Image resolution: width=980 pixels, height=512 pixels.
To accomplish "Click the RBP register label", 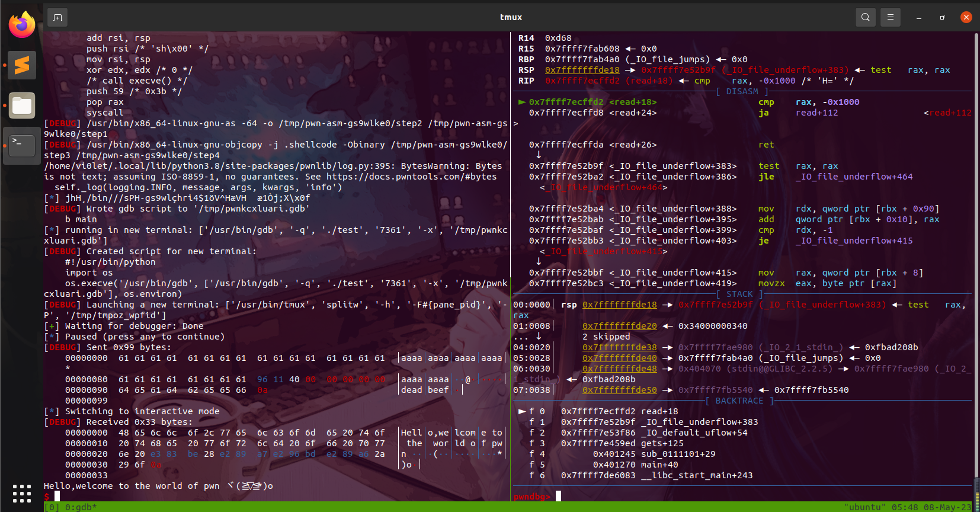I will [x=526, y=59].
